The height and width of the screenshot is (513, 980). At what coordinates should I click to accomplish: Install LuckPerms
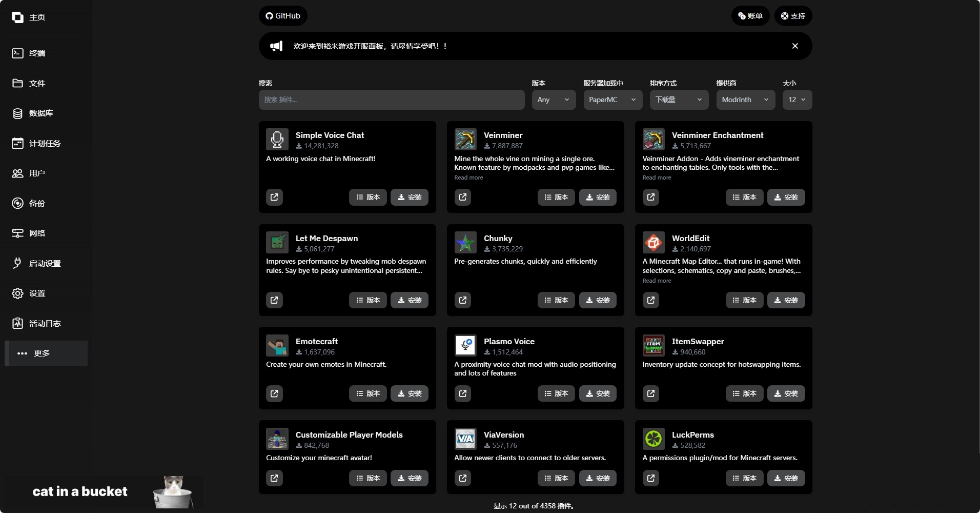coord(786,478)
